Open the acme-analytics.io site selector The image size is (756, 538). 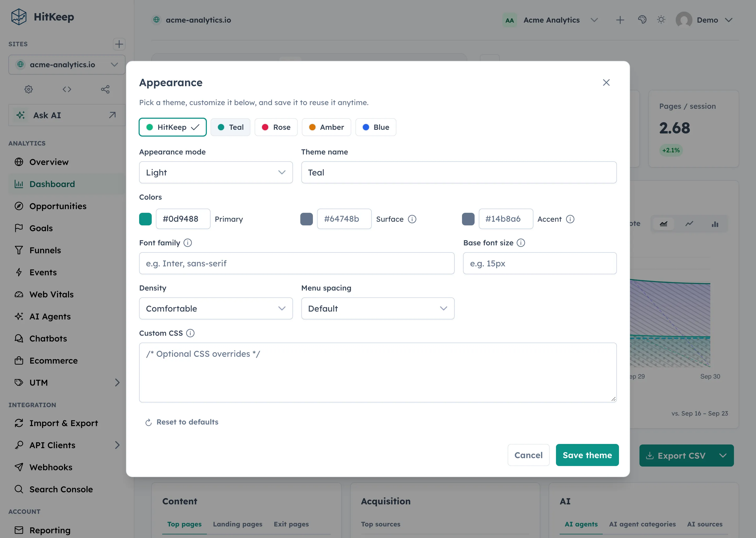coord(67,65)
